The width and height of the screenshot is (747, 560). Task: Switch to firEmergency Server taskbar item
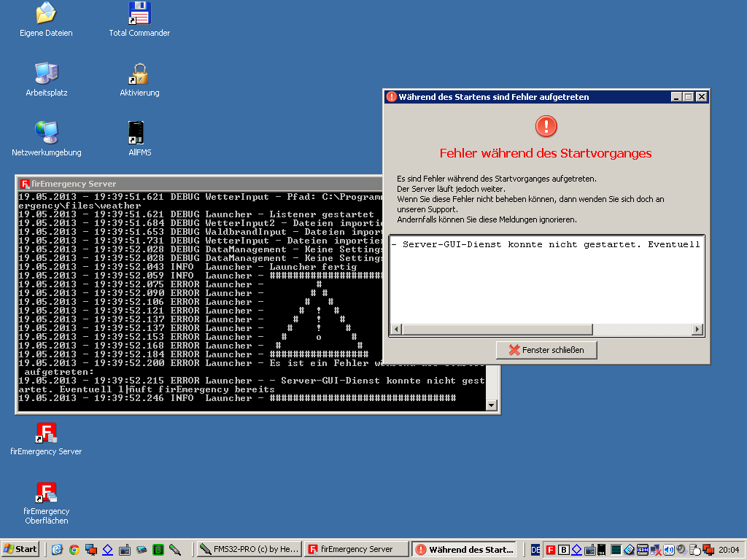[356, 550]
